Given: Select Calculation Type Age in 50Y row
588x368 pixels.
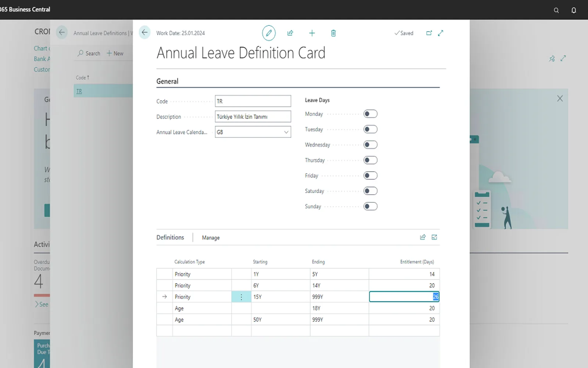Looking at the screenshot, I should point(202,320).
